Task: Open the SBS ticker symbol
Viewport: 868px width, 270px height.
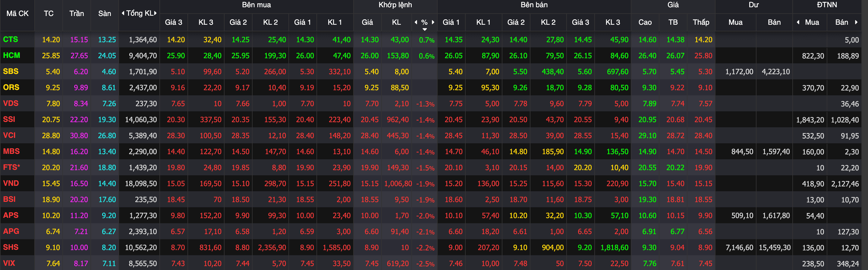Action: pos(11,71)
